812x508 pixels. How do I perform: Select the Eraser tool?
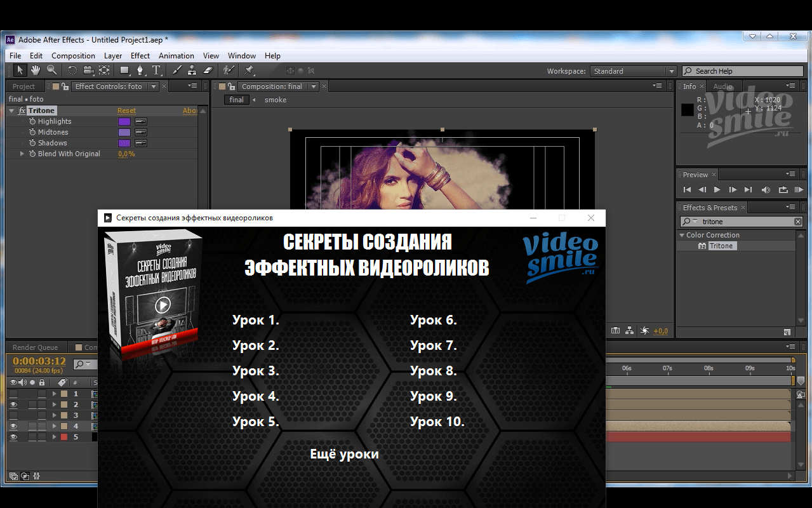tap(208, 70)
